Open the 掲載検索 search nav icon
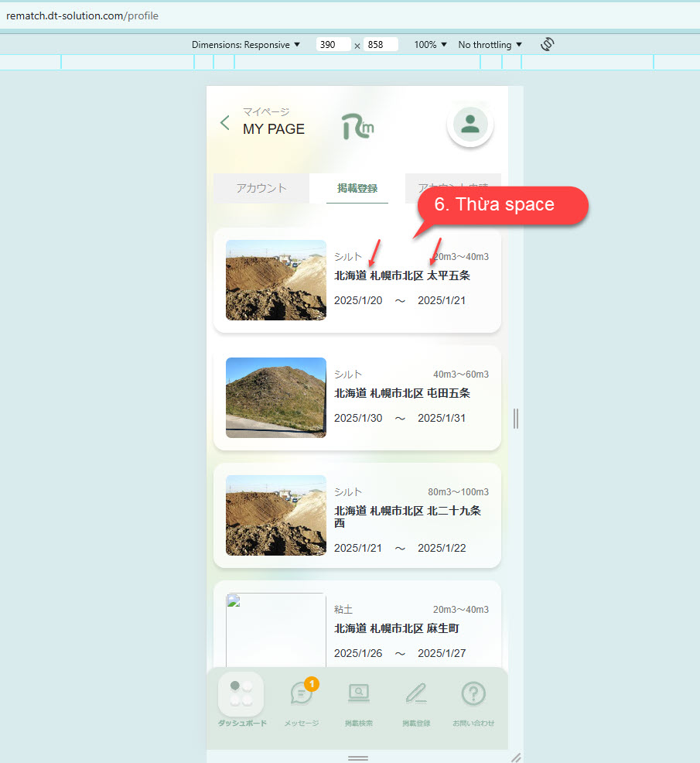700x763 pixels. 358,694
